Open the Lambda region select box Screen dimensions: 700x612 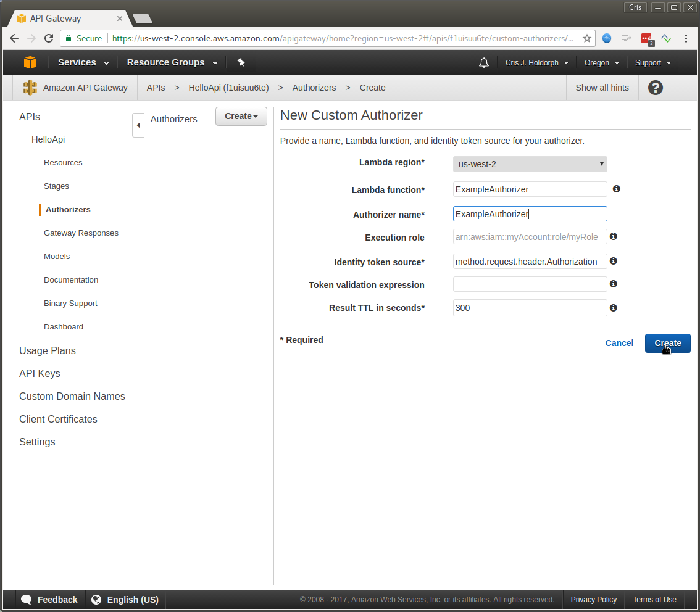(530, 164)
